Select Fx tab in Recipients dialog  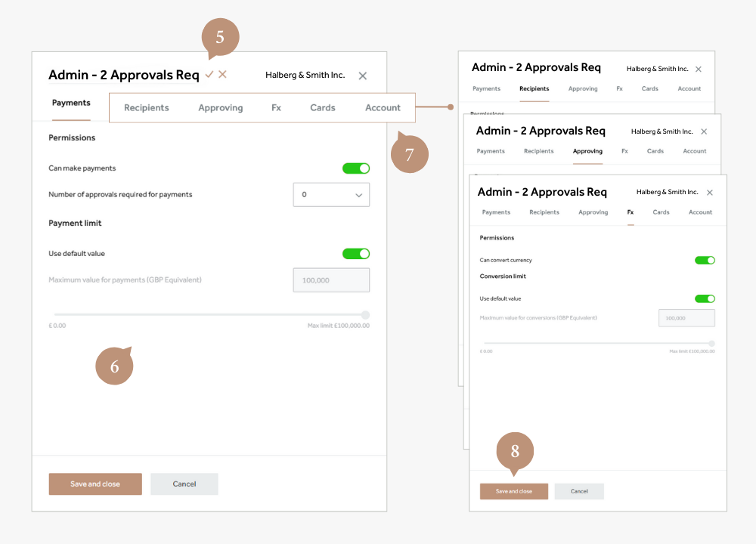620,88
